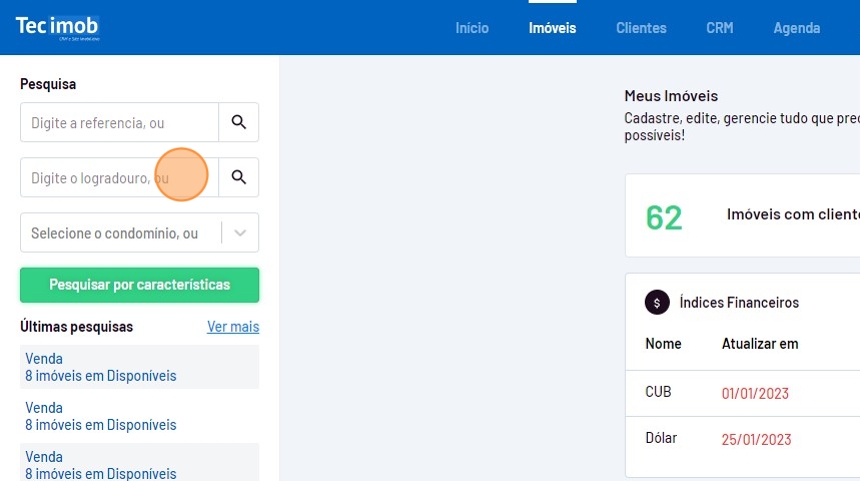Click the dollar icon in Índices Financeiros

[657, 302]
